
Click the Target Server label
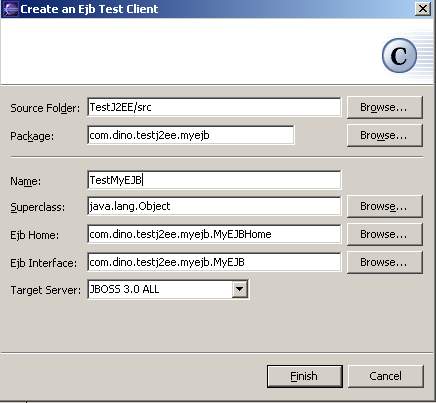click(x=45, y=290)
